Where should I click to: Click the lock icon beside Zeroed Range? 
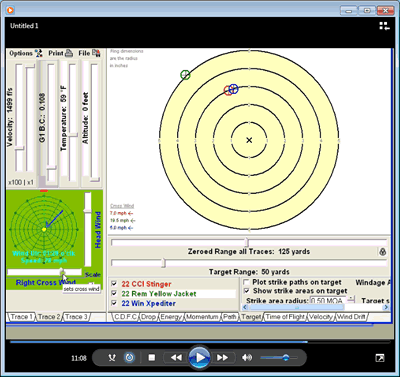point(383,252)
